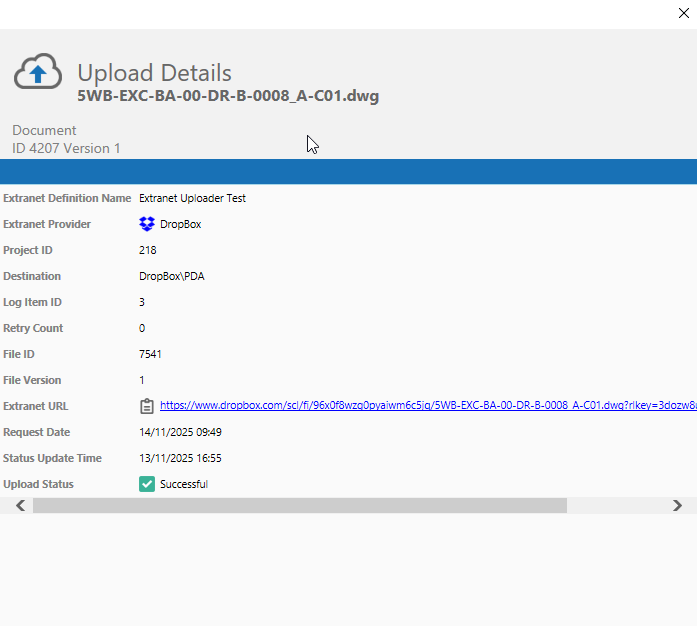Click the scrollbar's right arrow
This screenshot has width=697, height=626.
pos(677,506)
